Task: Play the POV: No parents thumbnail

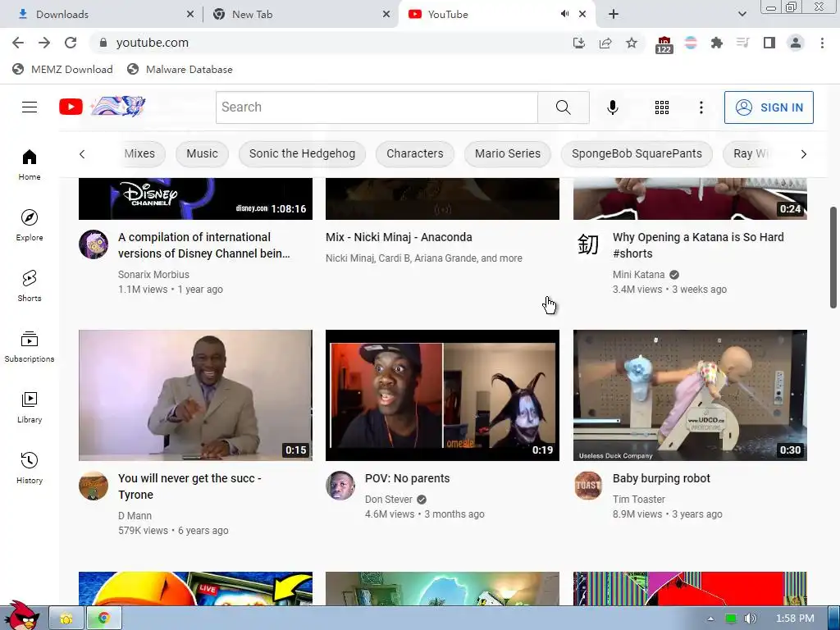Action: pyautogui.click(x=442, y=395)
